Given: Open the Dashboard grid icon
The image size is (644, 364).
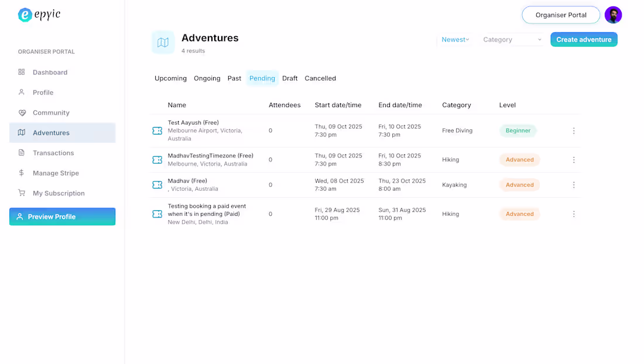Looking at the screenshot, I should click(x=22, y=72).
